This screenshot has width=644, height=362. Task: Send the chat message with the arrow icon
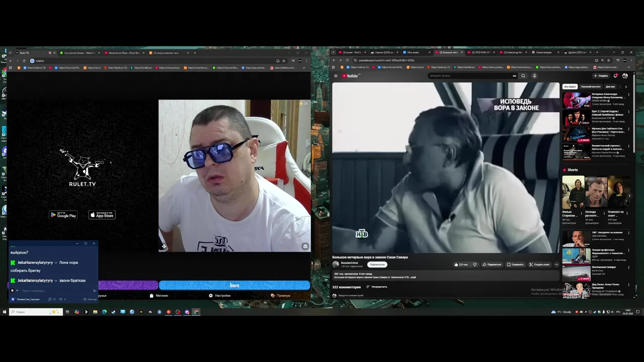[95, 291]
